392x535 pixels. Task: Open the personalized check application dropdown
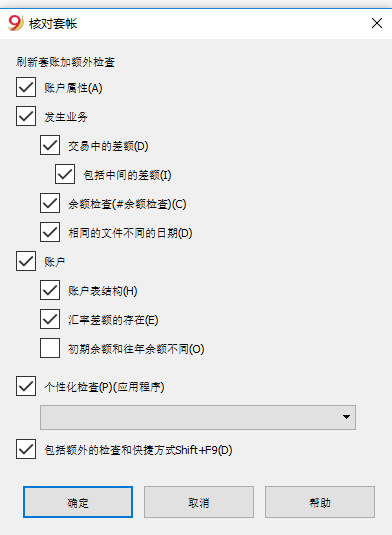(198, 417)
